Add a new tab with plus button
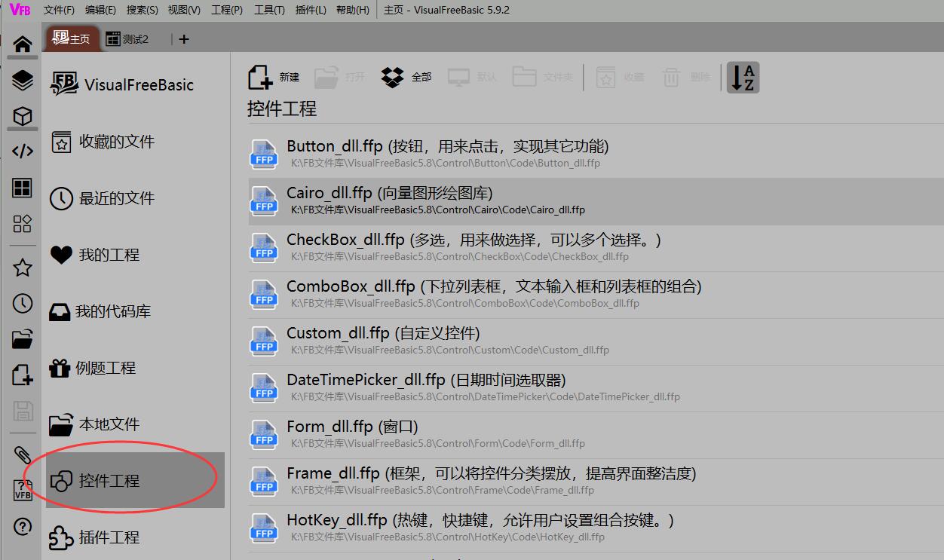Screen dimensions: 944x560 (184, 39)
